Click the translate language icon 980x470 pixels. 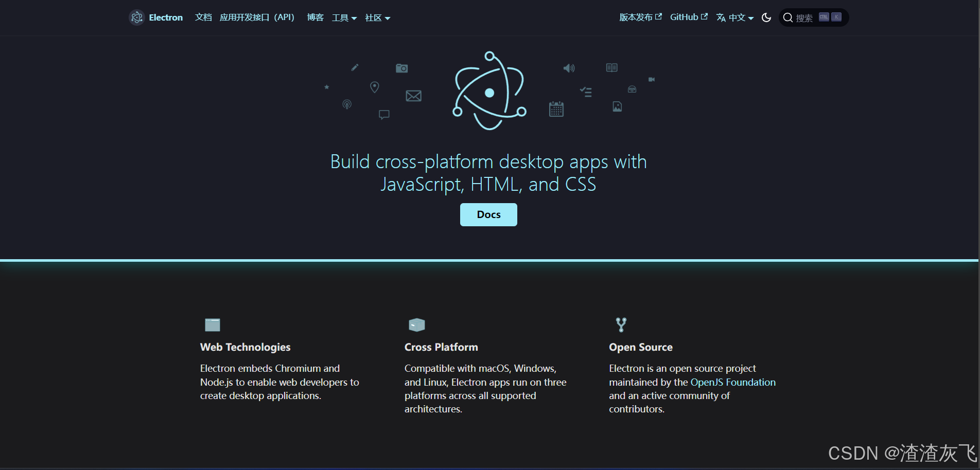(721, 18)
